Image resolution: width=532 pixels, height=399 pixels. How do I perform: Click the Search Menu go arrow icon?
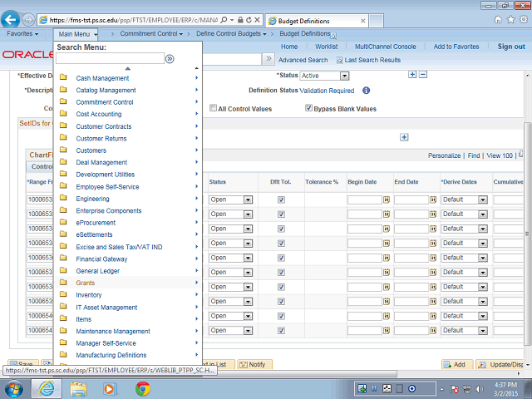coord(170,59)
